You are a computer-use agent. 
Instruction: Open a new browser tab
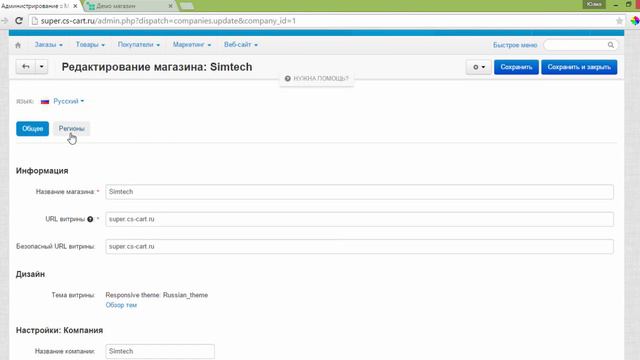[187, 6]
